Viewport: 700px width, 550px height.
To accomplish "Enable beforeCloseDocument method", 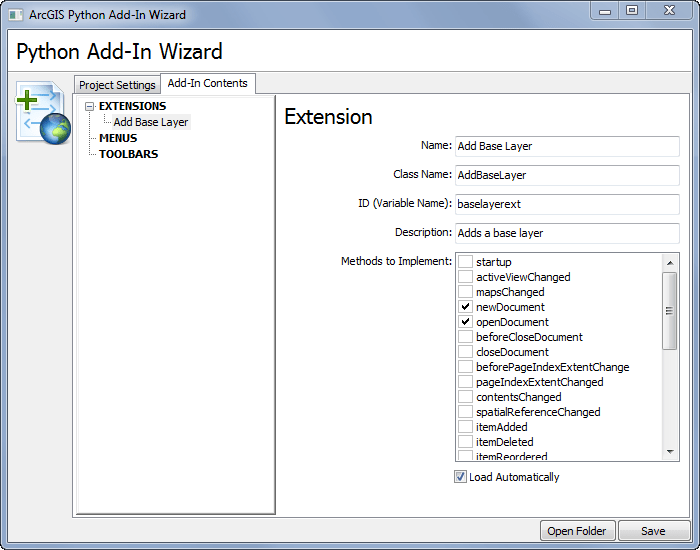I will pyautogui.click(x=465, y=337).
